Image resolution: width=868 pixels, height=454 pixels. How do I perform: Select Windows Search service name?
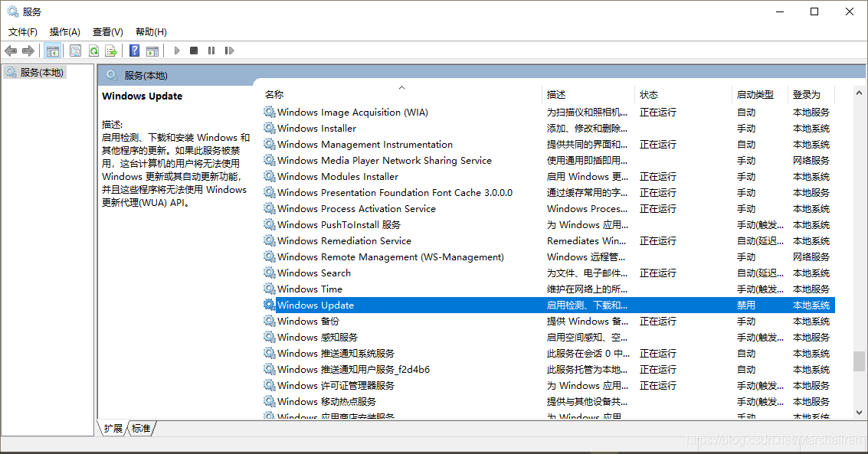tap(314, 273)
